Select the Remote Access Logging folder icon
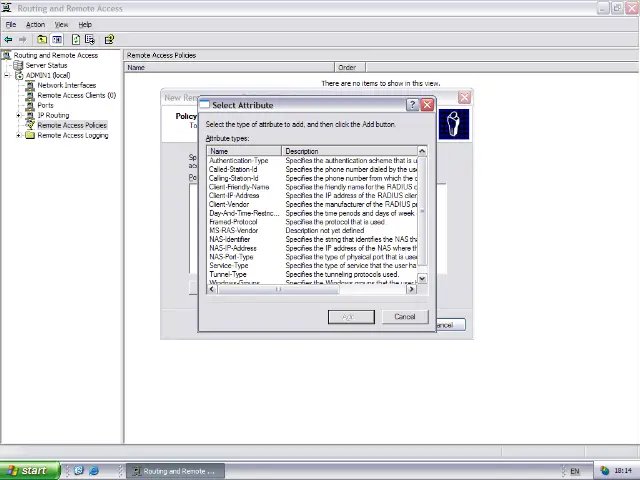Image resolution: width=640 pixels, height=480 pixels. pos(30,136)
